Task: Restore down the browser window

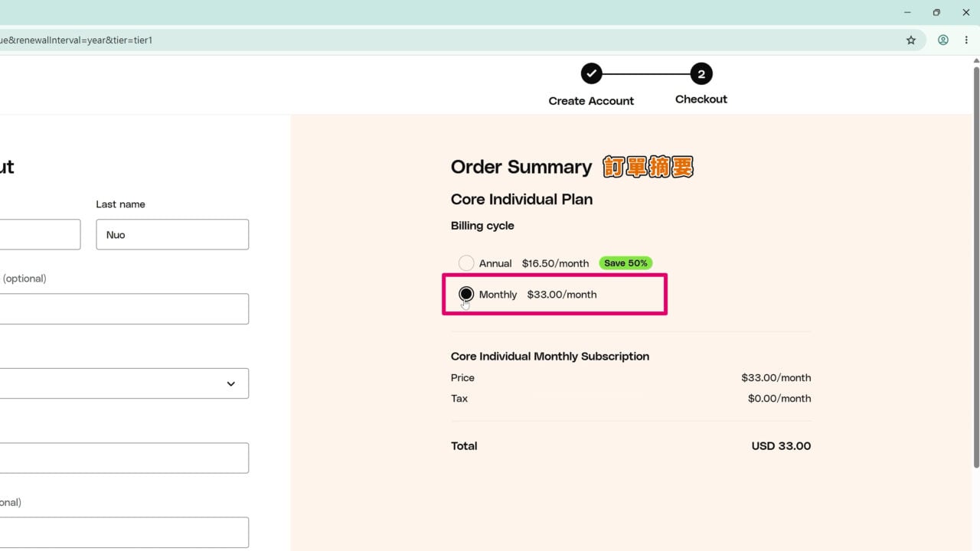Action: [x=936, y=12]
